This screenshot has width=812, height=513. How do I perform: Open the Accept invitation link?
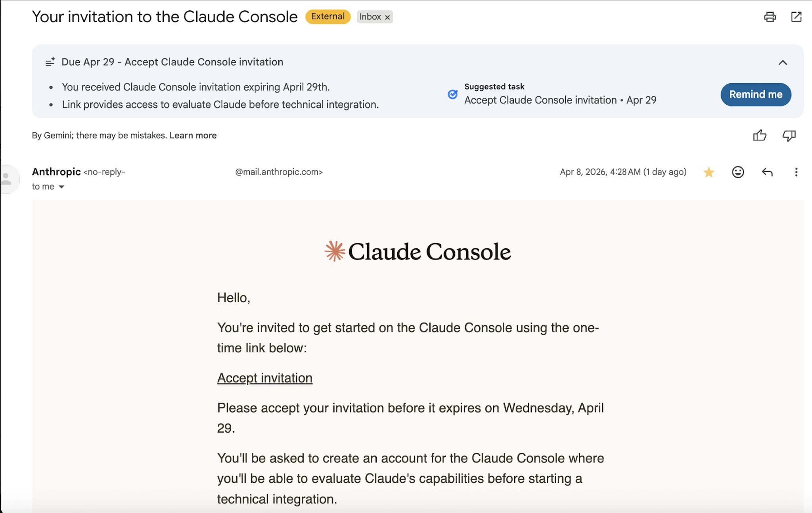point(264,378)
